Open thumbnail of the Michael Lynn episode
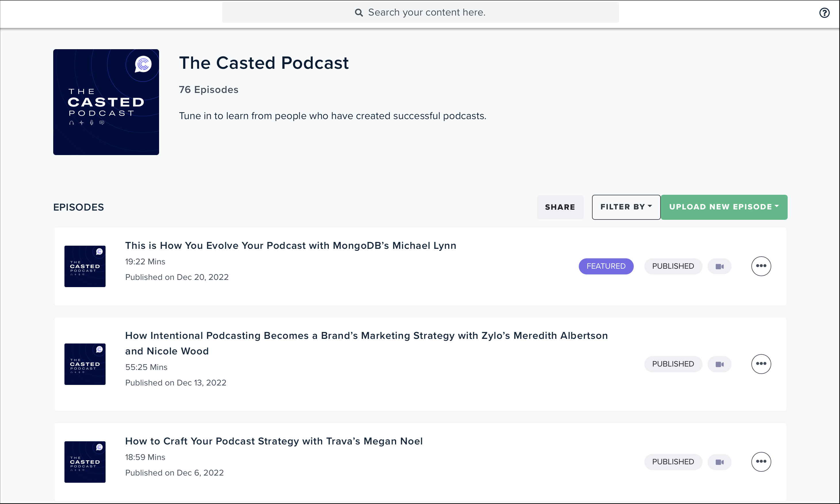This screenshot has height=504, width=840. (85, 266)
